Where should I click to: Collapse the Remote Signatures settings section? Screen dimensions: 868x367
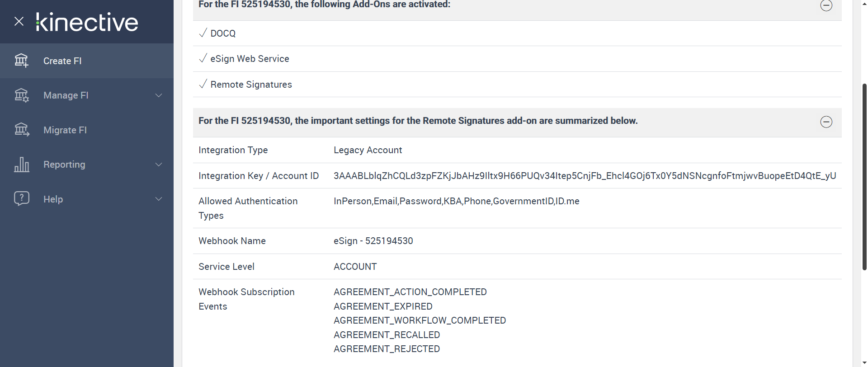point(826,122)
